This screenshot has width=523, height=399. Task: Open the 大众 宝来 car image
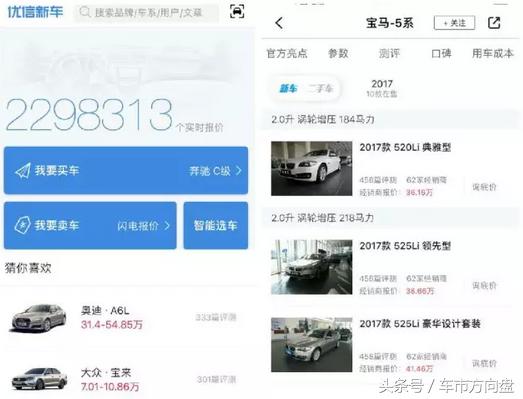(39, 378)
